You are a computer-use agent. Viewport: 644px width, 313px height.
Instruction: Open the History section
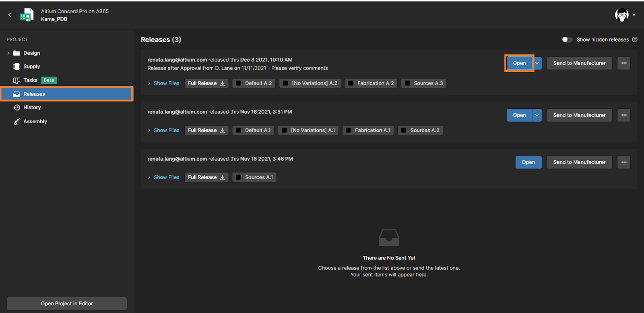point(32,108)
